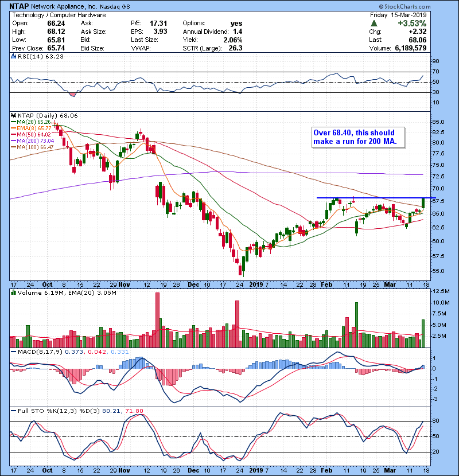Click the Friday 15-Mar-2019 date label
This screenshot has width=459, height=476.
pyautogui.click(x=398, y=15)
